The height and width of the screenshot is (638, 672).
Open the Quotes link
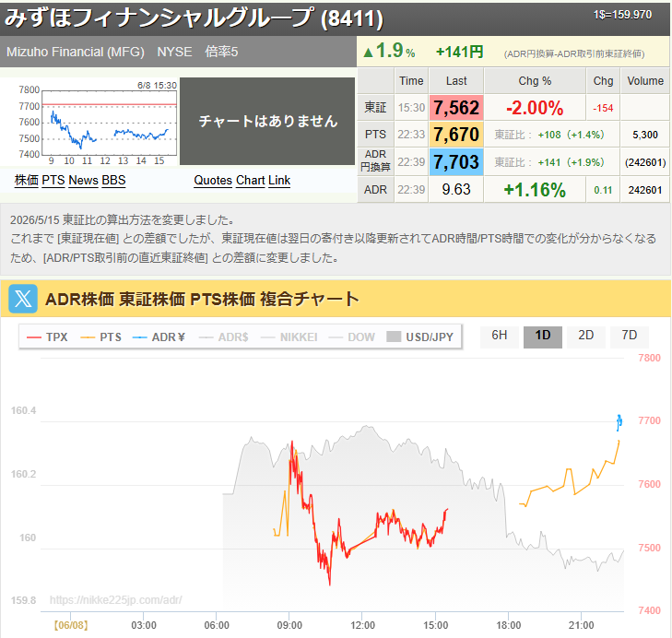[x=213, y=180]
